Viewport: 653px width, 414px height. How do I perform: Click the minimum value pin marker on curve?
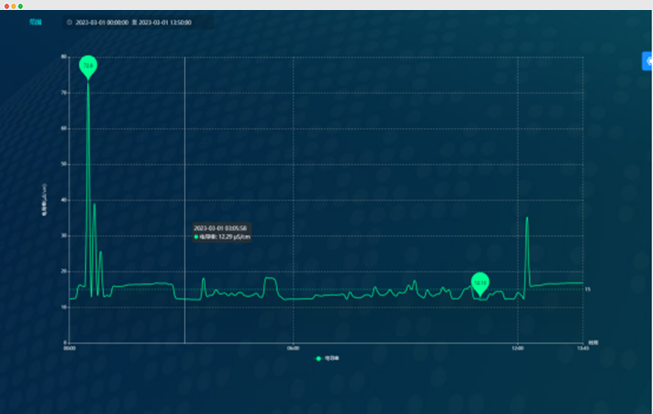click(480, 282)
